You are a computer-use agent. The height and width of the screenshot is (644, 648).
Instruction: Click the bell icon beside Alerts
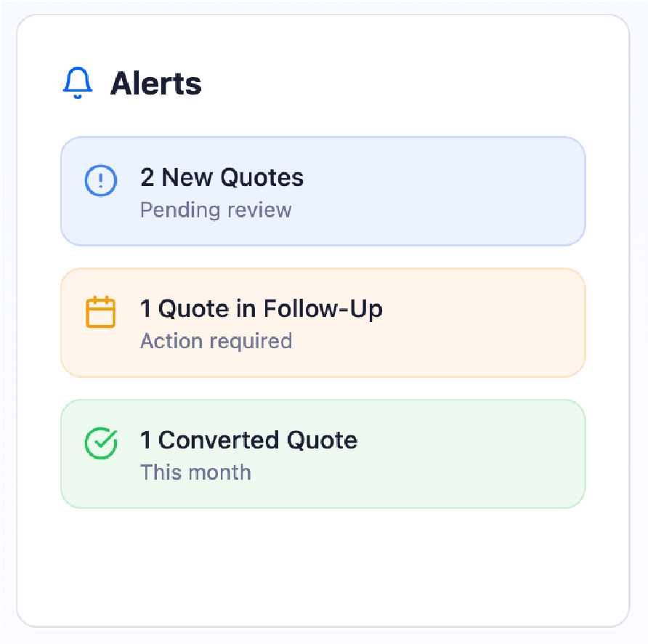point(78,83)
